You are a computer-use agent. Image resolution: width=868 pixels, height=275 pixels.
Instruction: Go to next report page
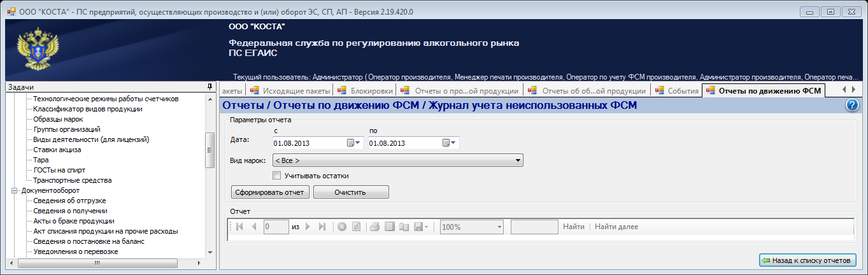pyautogui.click(x=308, y=227)
